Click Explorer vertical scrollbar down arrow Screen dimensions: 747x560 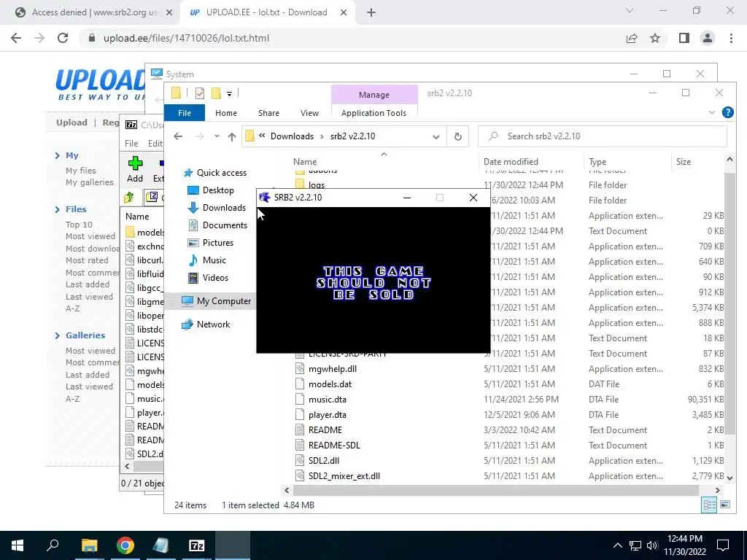pyautogui.click(x=729, y=477)
